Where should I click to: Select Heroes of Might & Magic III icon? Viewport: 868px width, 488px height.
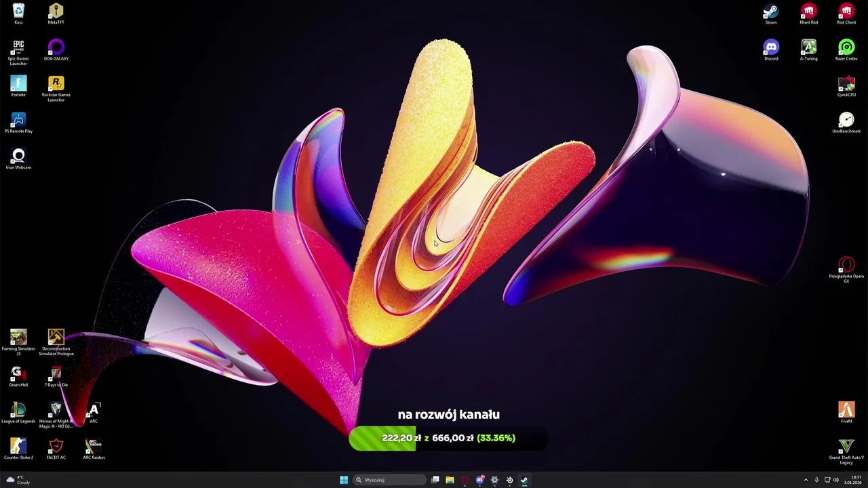[56, 415]
